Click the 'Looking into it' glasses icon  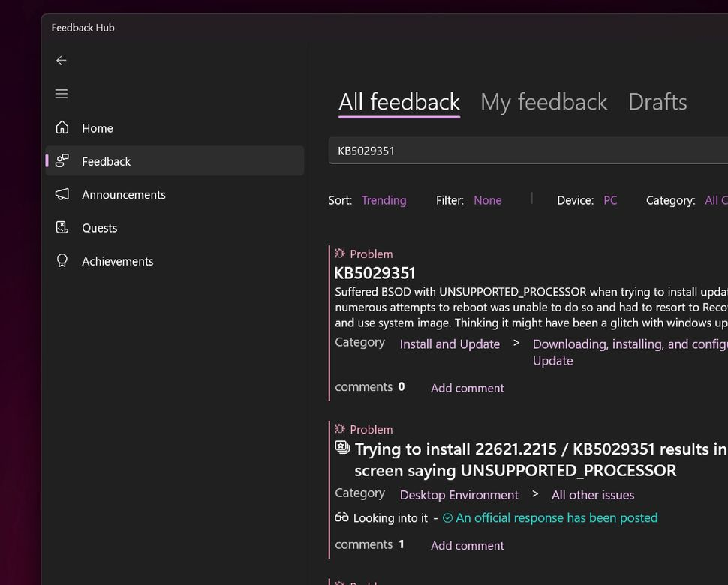341,517
